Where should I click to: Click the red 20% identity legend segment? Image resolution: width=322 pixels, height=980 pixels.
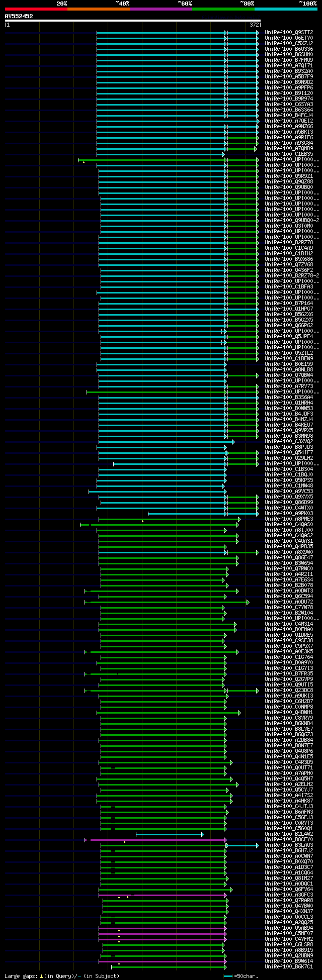[36, 9]
